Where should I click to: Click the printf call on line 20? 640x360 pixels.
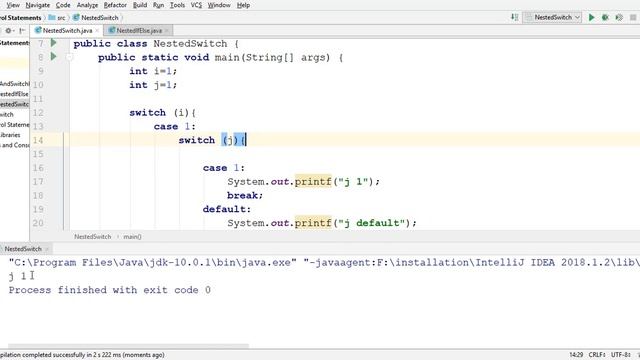pos(313,223)
